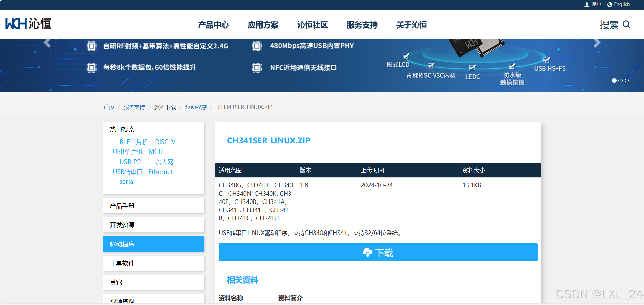Click the USB单片机 hot search link
The height and width of the screenshot is (305, 644).
(x=128, y=151)
